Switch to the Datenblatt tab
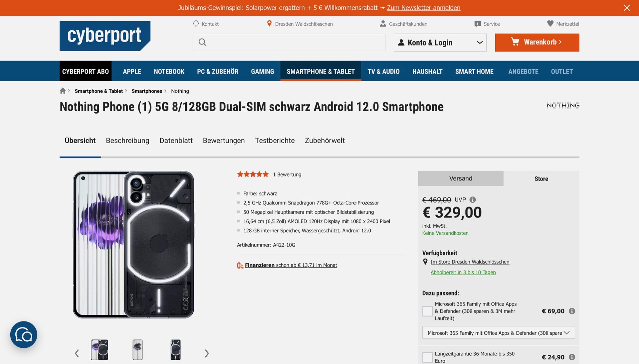Screen dimensions: 639x364 coord(176,141)
